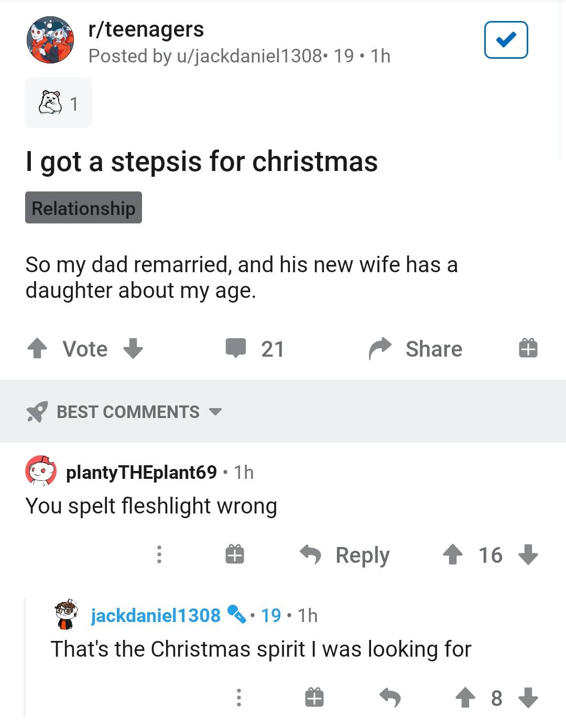The image size is (566, 728).
Task: Downvote jackdaniel1308's reply
Action: point(526,698)
